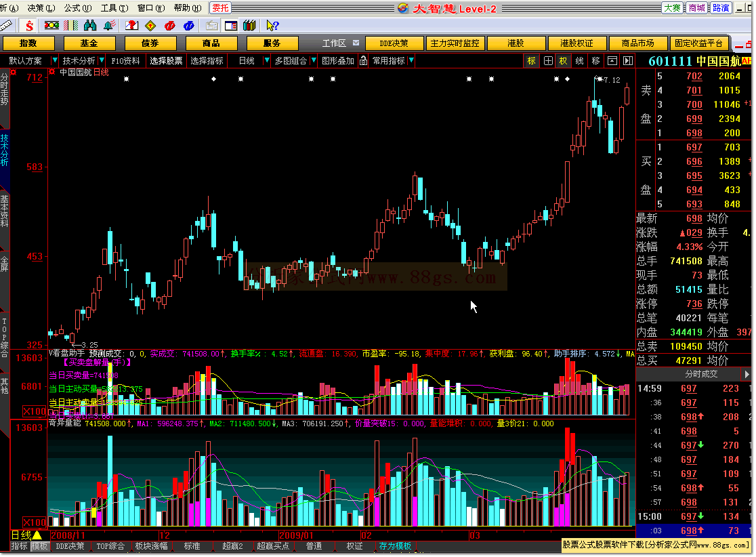Screen dimensions: 756x557
Task: Select the 超赢买点 bottom tab
Action: click(273, 546)
